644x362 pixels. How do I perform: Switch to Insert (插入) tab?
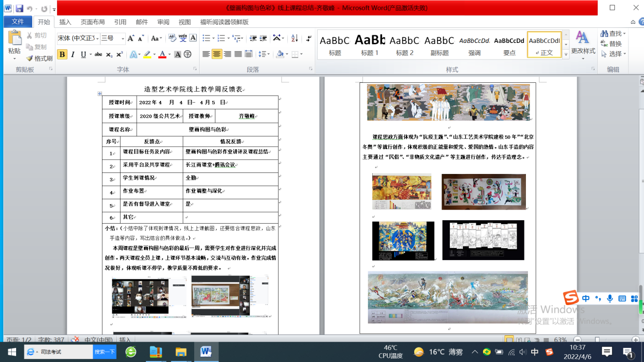pos(65,22)
